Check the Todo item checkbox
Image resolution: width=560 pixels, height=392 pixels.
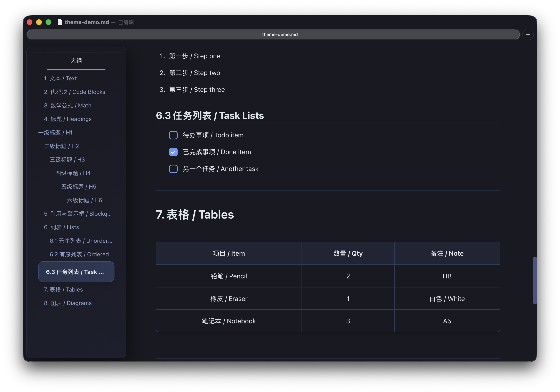[173, 135]
